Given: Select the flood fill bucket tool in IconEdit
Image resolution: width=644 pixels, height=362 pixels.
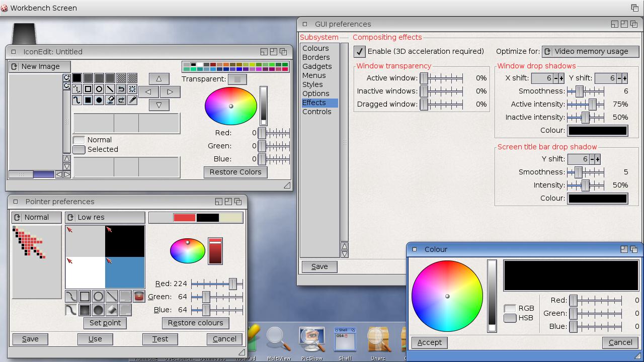Looking at the screenshot, I should click(110, 100).
